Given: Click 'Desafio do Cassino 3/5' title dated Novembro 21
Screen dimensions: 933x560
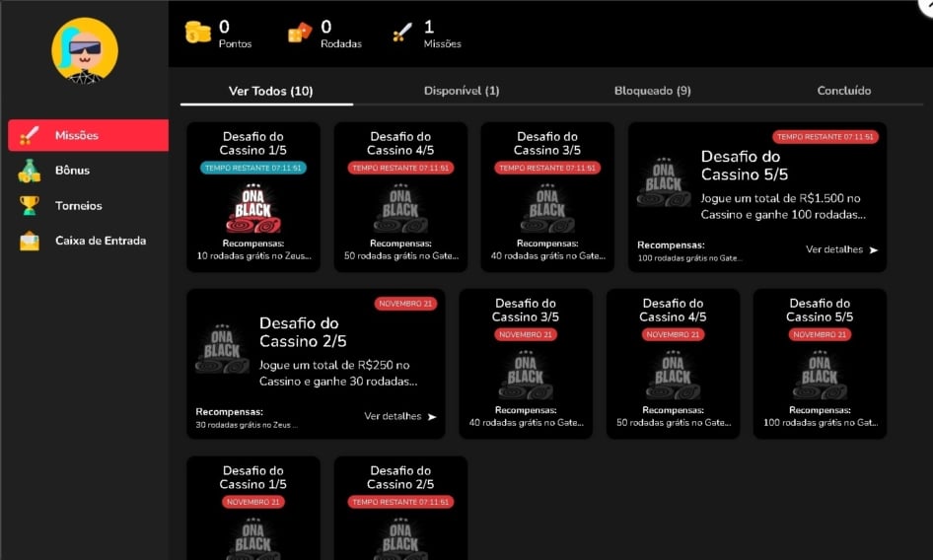Looking at the screenshot, I should coord(526,310).
